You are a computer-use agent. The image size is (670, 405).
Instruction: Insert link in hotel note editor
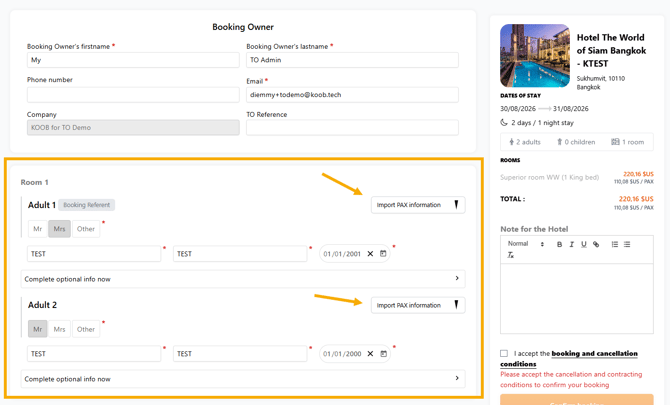tap(596, 244)
